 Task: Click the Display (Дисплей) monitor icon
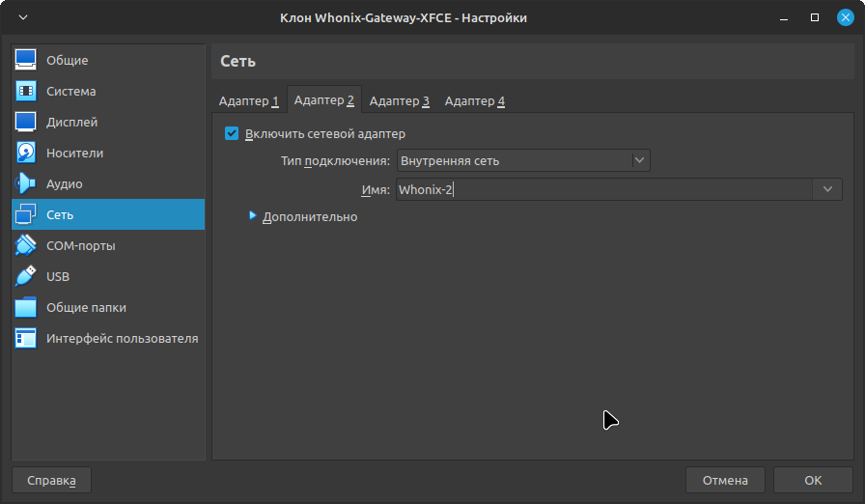26,122
